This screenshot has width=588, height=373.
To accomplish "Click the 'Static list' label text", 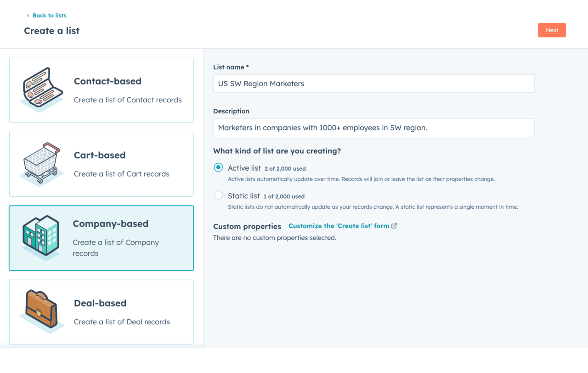I will [243, 196].
